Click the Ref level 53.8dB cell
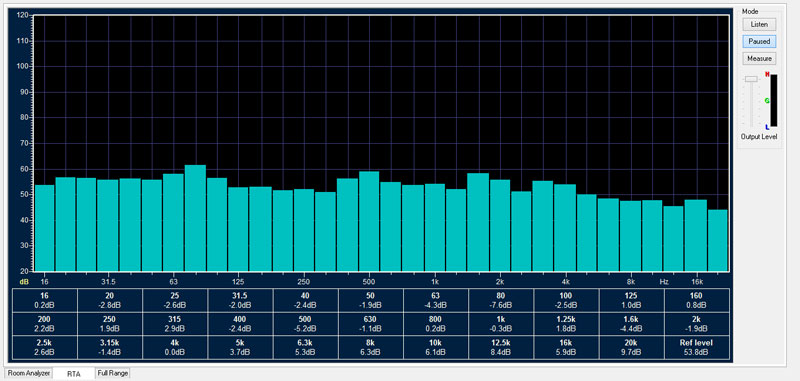 pyautogui.click(x=697, y=347)
